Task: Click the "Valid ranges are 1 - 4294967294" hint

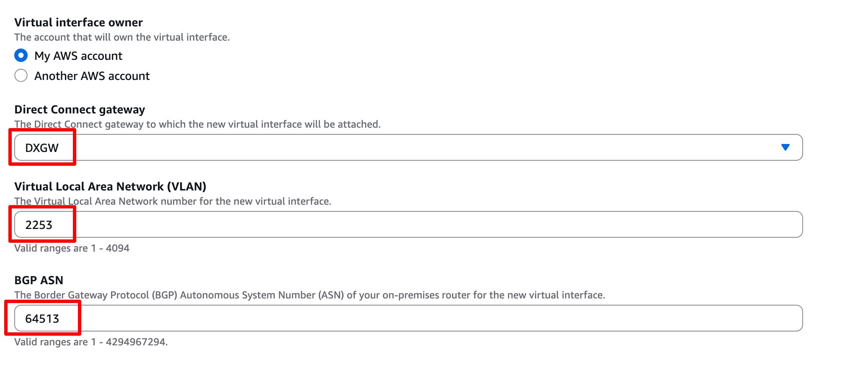Action: point(91,342)
